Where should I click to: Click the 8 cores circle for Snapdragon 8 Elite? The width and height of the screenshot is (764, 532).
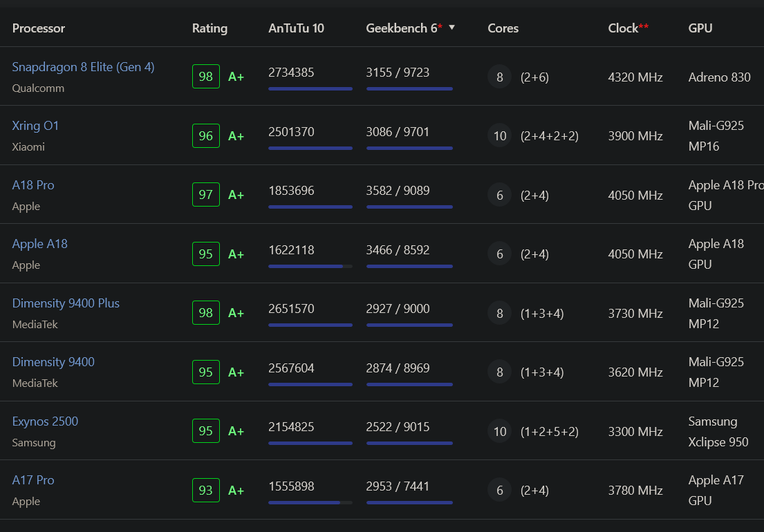click(499, 77)
